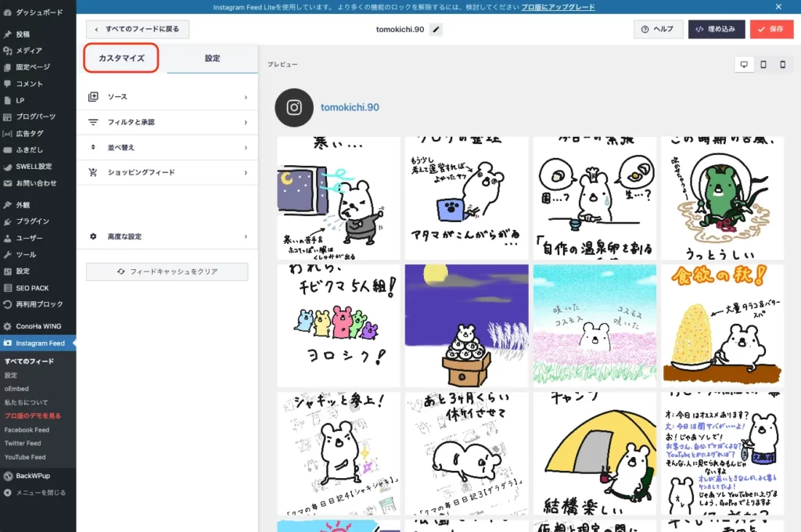The image size is (801, 532).
Task: Click the ソース add-source icon
Action: (93, 96)
